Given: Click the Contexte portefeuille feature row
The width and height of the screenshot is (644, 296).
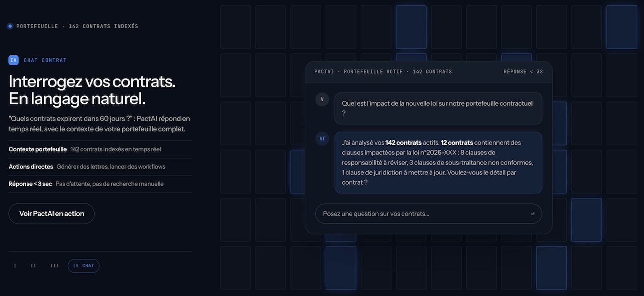Looking at the screenshot, I should [x=100, y=149].
